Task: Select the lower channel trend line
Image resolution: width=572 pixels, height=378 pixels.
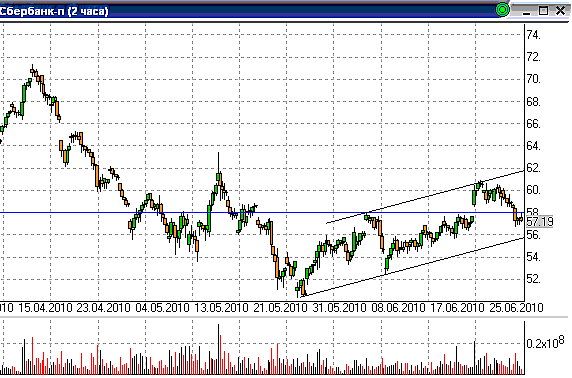Action: click(412, 267)
